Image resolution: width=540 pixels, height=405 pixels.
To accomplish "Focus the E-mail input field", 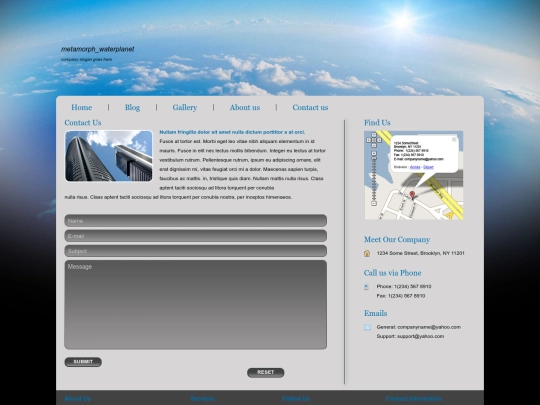I will 196,236.
